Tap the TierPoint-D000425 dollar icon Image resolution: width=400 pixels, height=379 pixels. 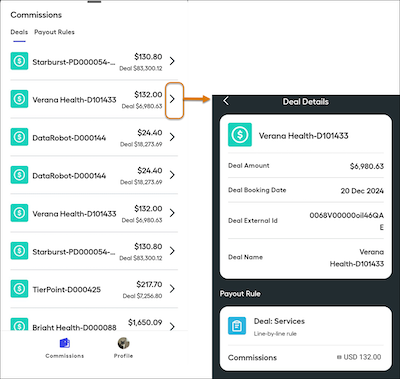pos(19,289)
